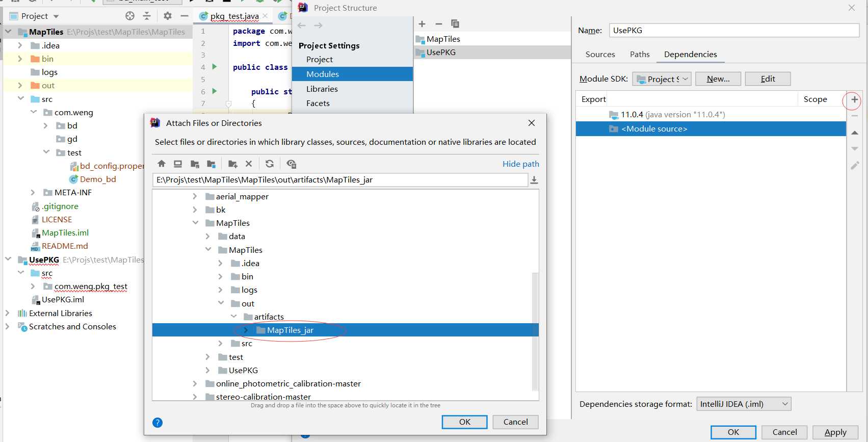The image size is (868, 442).
Task: Expand online_photometric_calibration-master folder
Action: [x=195, y=383]
